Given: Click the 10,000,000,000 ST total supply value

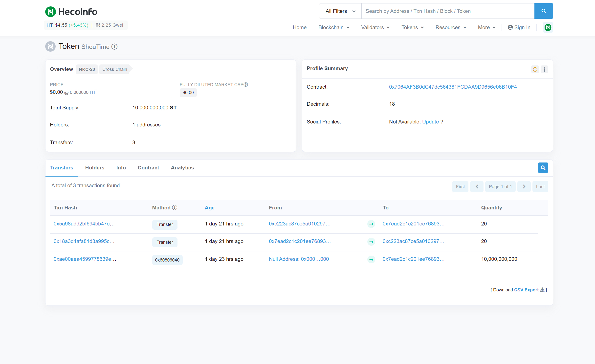Looking at the screenshot, I should point(154,108).
